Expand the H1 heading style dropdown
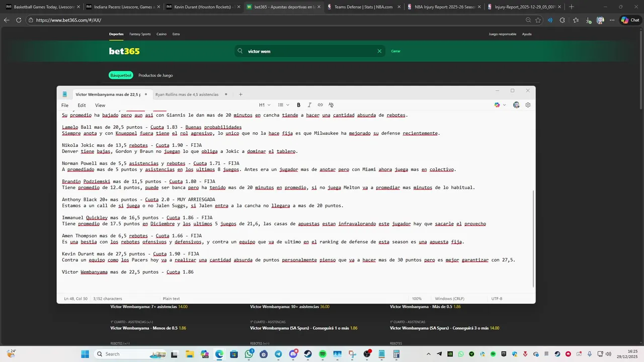Image resolution: width=644 pixels, height=362 pixels. coord(265,105)
